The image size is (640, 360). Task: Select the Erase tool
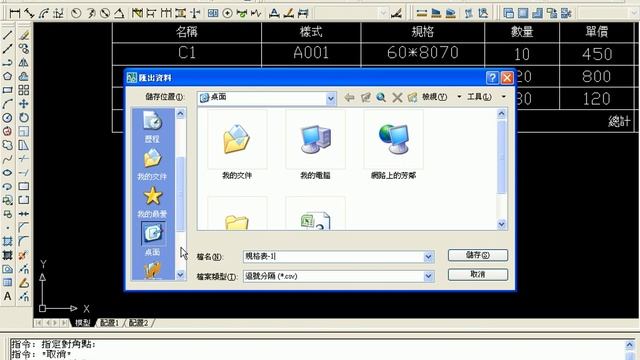pos(24,35)
